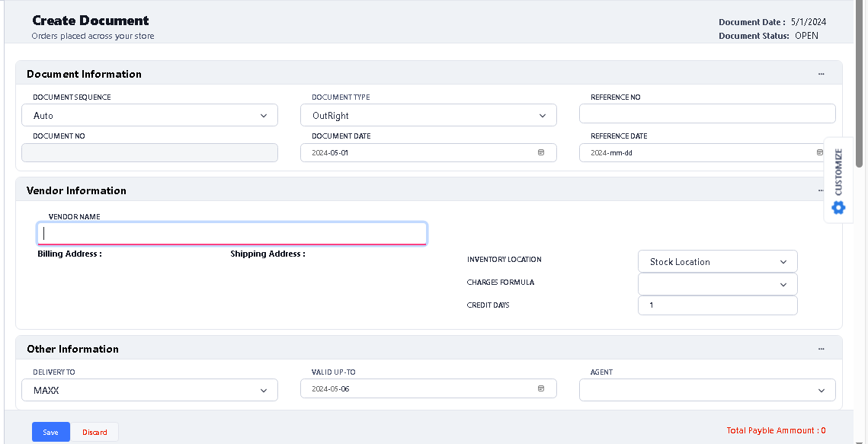Click the Customize gear icon
Image resolution: width=868 pixels, height=444 pixels.
point(838,207)
